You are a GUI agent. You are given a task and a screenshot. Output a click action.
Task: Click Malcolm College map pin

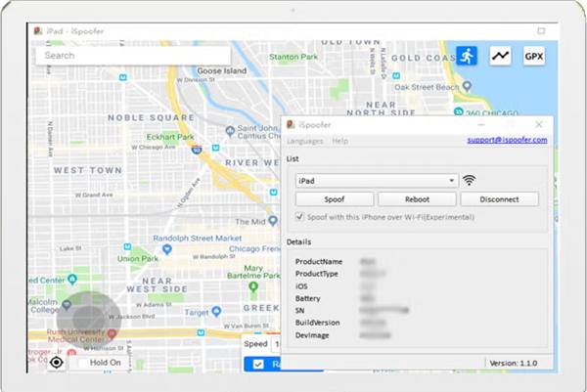pos(67,305)
